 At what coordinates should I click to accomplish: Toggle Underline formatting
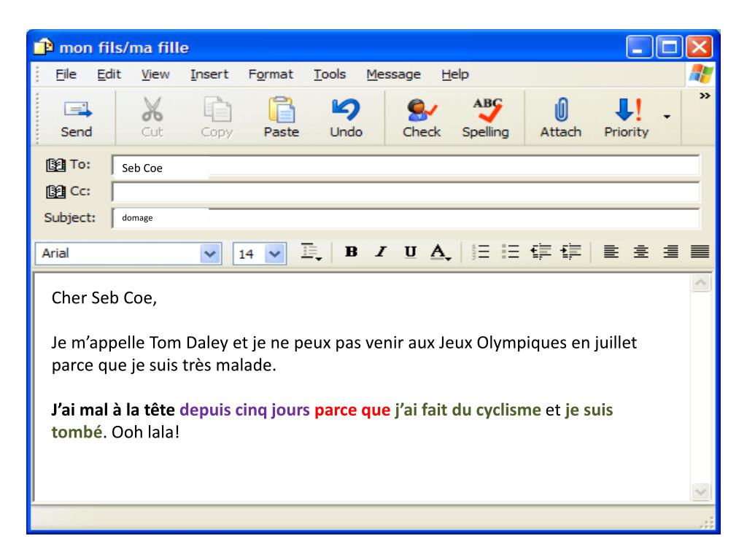[x=410, y=252]
